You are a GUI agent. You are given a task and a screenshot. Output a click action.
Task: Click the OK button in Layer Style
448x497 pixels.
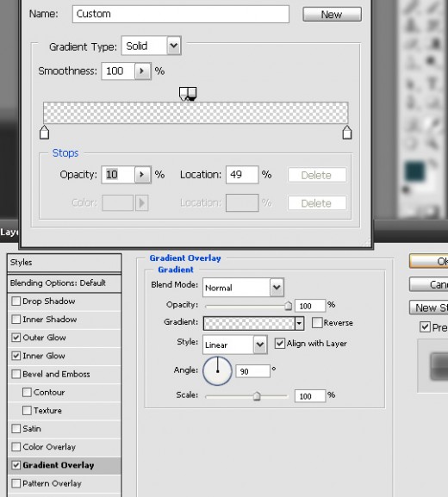pyautogui.click(x=429, y=261)
